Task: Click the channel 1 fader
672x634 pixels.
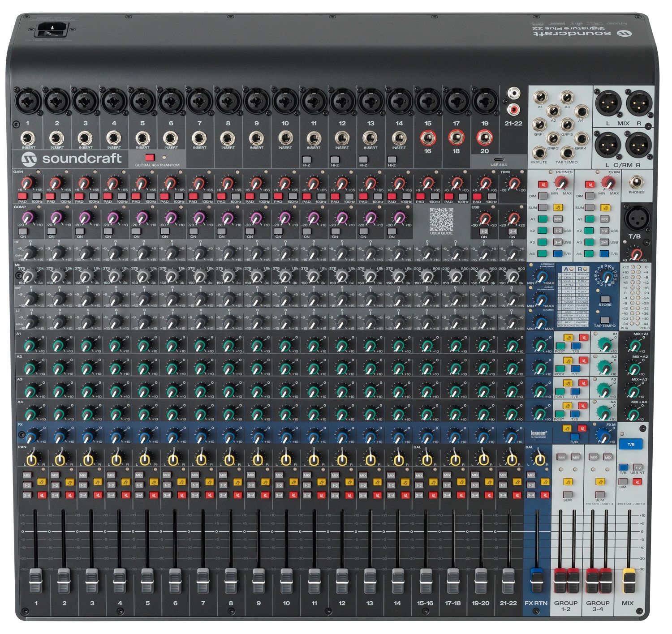Action: tap(35, 581)
